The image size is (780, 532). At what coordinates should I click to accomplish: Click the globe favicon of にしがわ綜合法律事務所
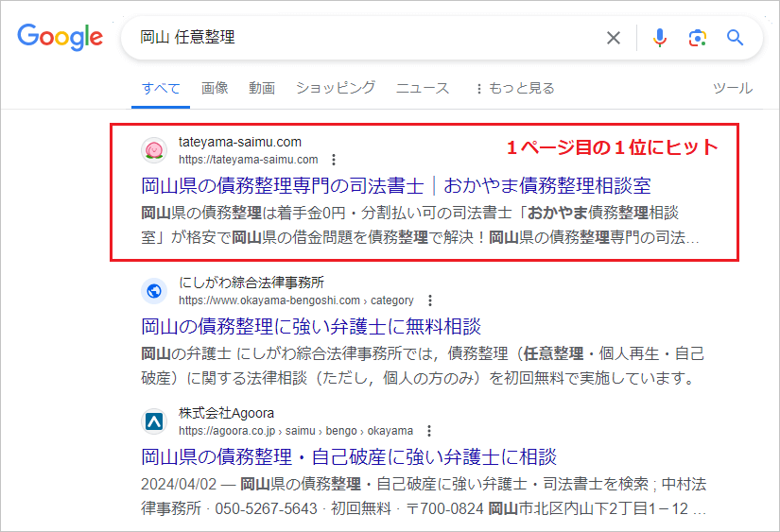(x=154, y=291)
